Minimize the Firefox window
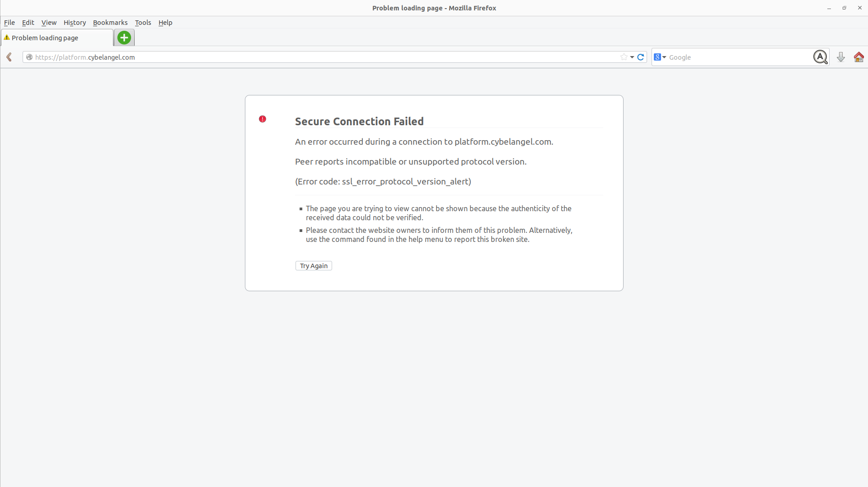The height and width of the screenshot is (487, 868). pos(829,8)
